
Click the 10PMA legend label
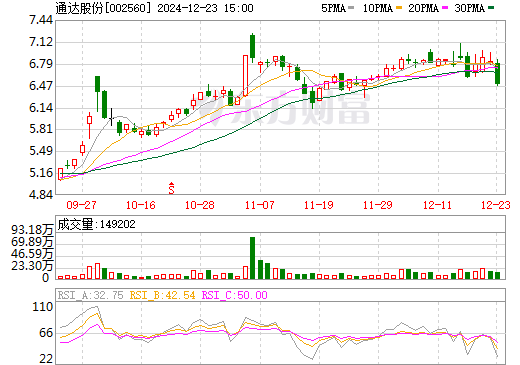coord(377,8)
